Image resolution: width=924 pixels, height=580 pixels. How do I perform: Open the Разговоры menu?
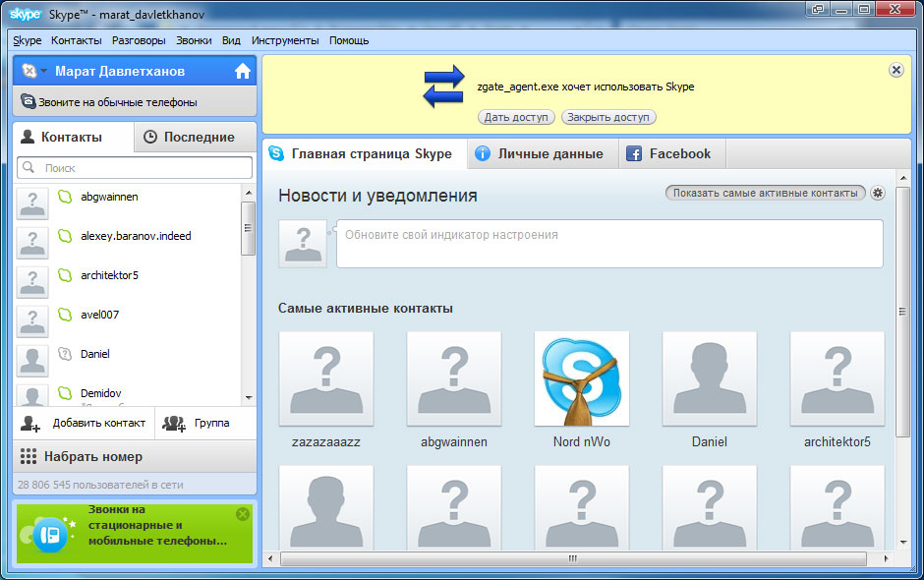[x=139, y=40]
